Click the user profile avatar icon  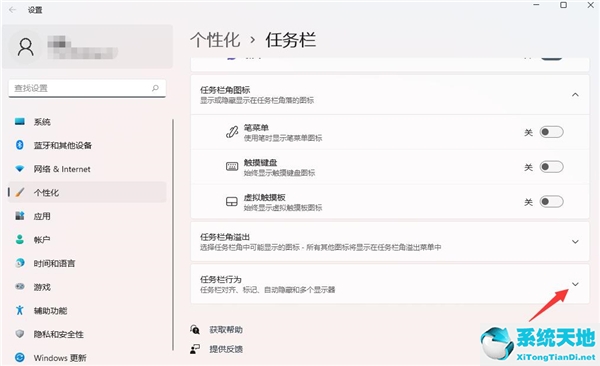tap(26, 47)
